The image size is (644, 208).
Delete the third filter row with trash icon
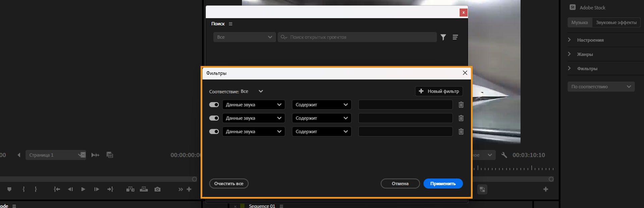[461, 132]
